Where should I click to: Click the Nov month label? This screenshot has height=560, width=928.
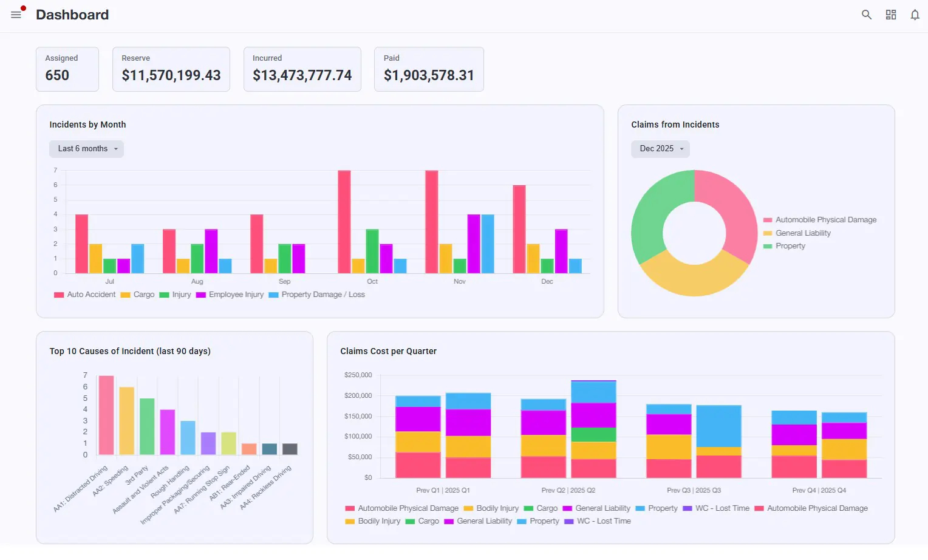tap(460, 281)
